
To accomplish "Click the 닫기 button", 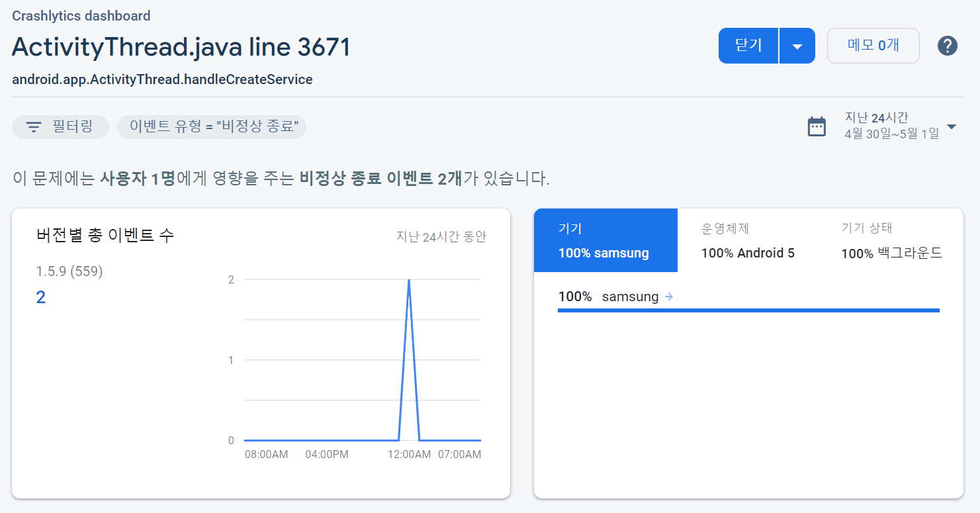I will click(x=748, y=46).
